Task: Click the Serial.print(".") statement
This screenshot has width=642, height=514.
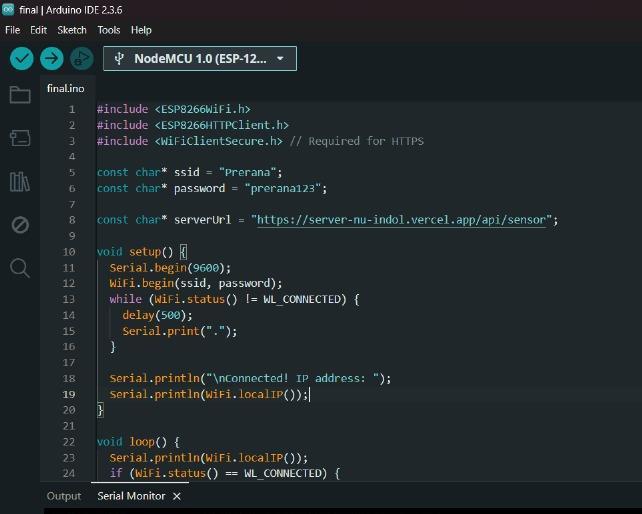Action: (180, 331)
